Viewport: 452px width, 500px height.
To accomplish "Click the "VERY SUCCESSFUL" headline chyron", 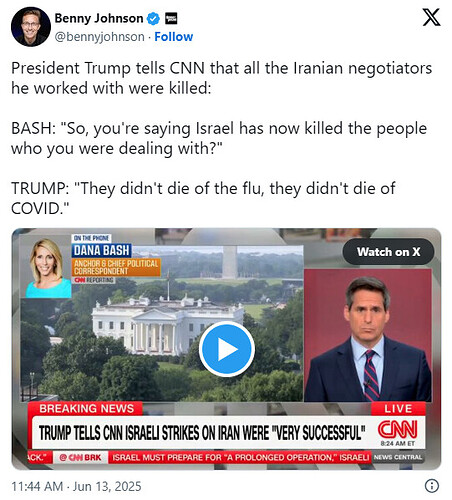I will coord(202,433).
